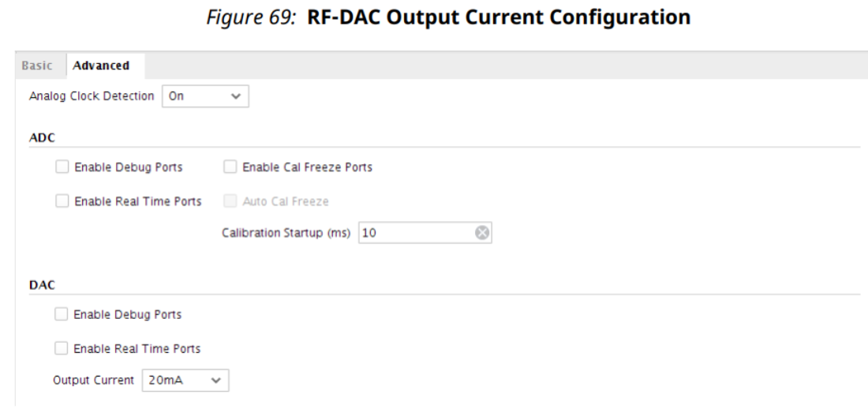Screen dimensions: 868x420
Task: Focus the Calibration Startup (ms) input field
Action: point(414,234)
